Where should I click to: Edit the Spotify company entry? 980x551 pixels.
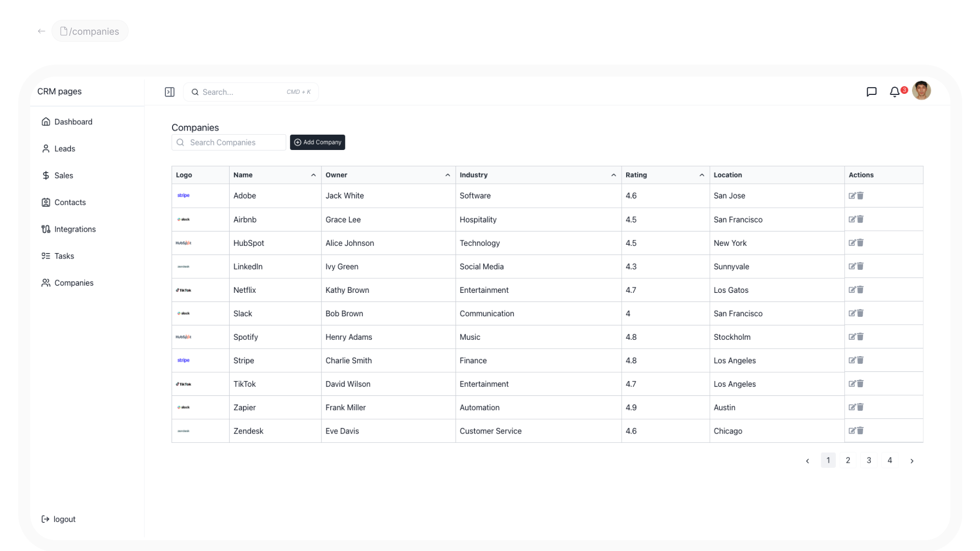[852, 337]
